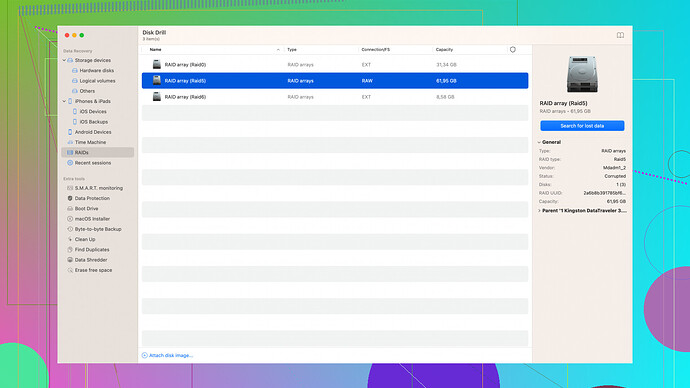This screenshot has height=388, width=690.
Task: Collapse the Storage devices tree section
Action: tap(64, 60)
